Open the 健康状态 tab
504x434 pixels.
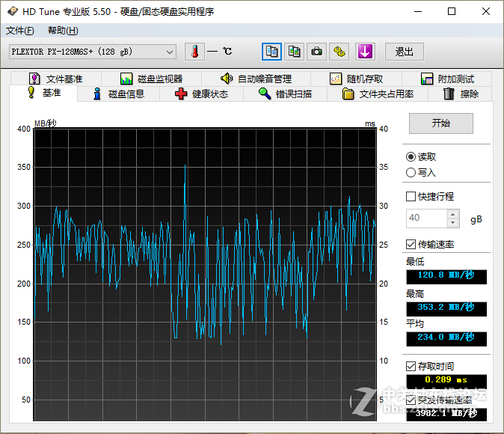point(202,94)
